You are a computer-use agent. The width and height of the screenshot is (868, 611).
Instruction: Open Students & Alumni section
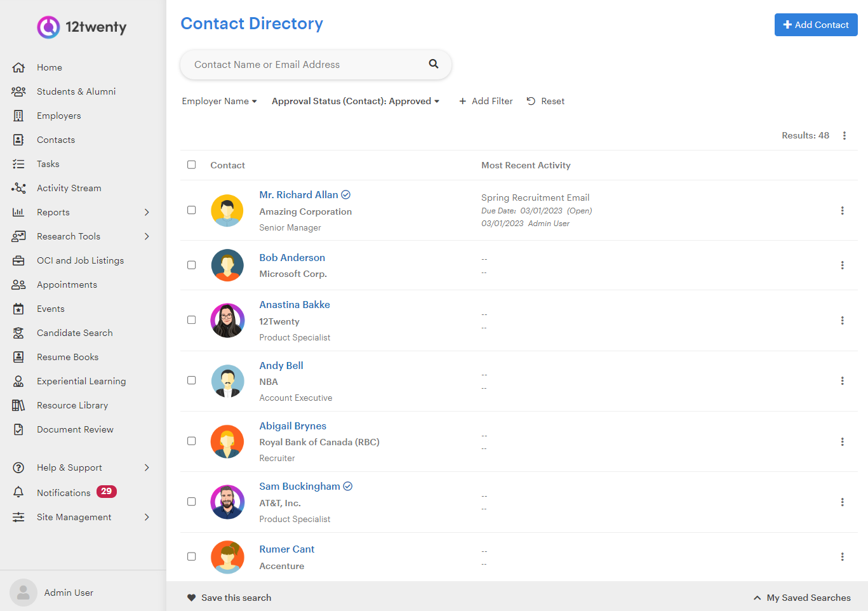(x=76, y=91)
